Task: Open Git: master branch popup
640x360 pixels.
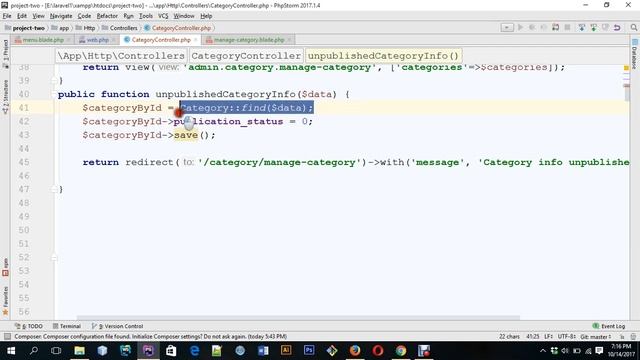Action: 596,337
